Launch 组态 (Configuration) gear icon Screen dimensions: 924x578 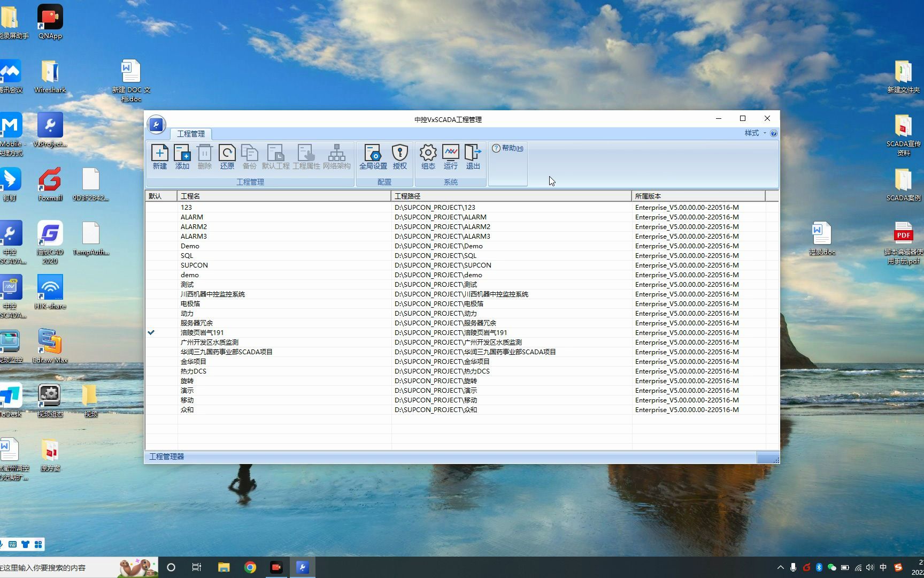428,157
